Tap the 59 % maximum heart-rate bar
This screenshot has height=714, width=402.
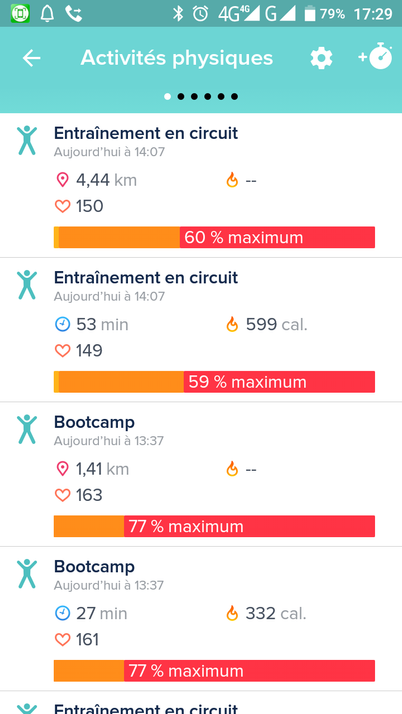214,382
